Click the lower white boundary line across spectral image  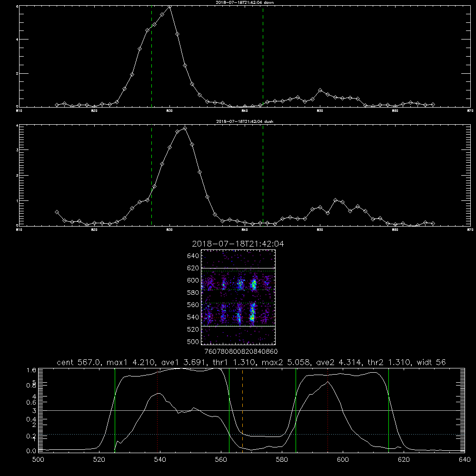coord(238,326)
